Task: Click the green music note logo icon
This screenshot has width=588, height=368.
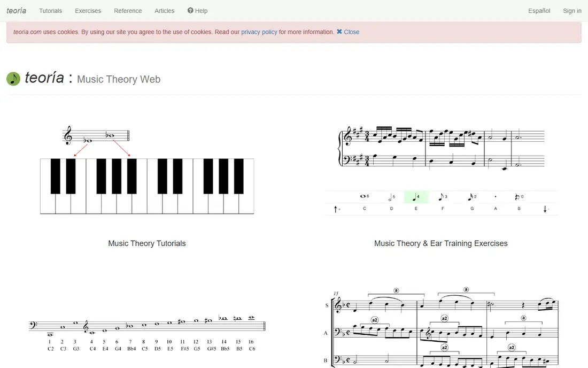Action: pos(13,79)
